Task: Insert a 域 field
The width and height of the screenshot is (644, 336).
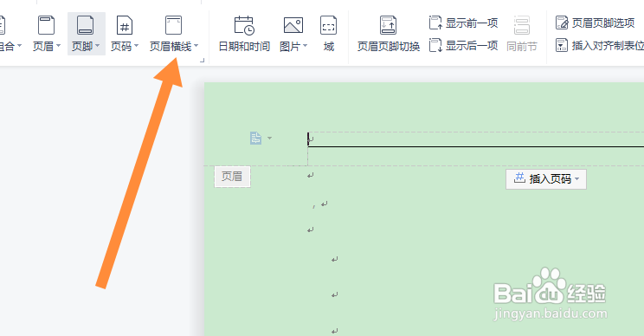Action: tap(329, 35)
